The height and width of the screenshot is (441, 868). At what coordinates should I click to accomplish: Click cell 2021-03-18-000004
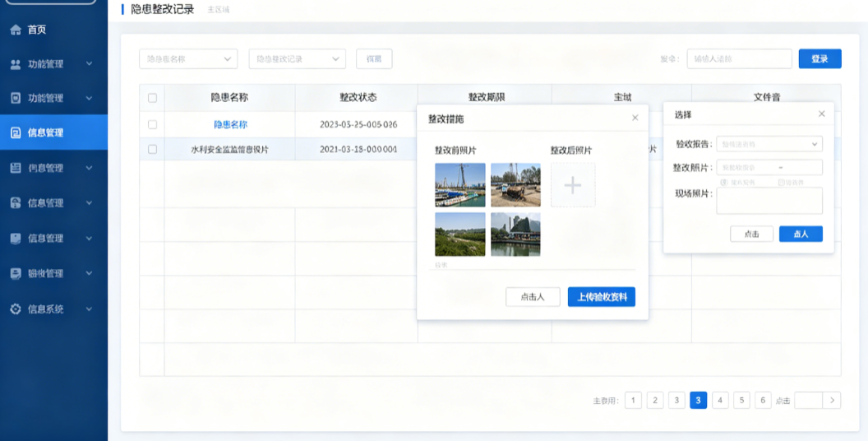pyautogui.click(x=358, y=149)
